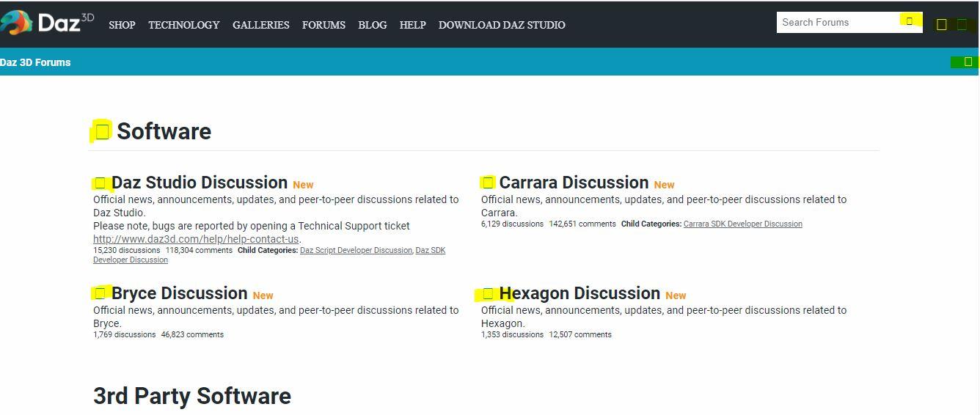Click the New badge next to Hexagon Discussion
Viewport: 980px width, 415px height.
pos(676,295)
